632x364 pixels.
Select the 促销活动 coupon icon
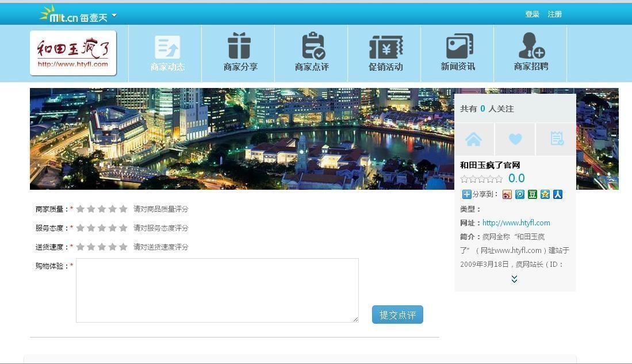385,47
